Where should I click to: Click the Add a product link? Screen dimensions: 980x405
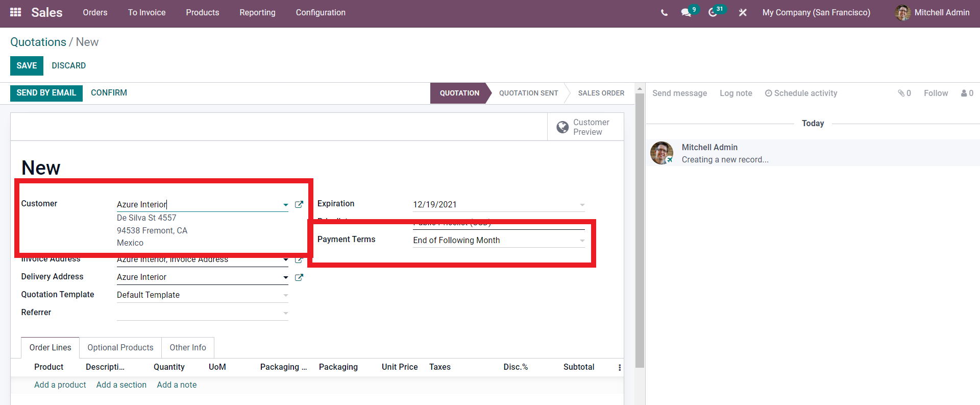click(60, 385)
